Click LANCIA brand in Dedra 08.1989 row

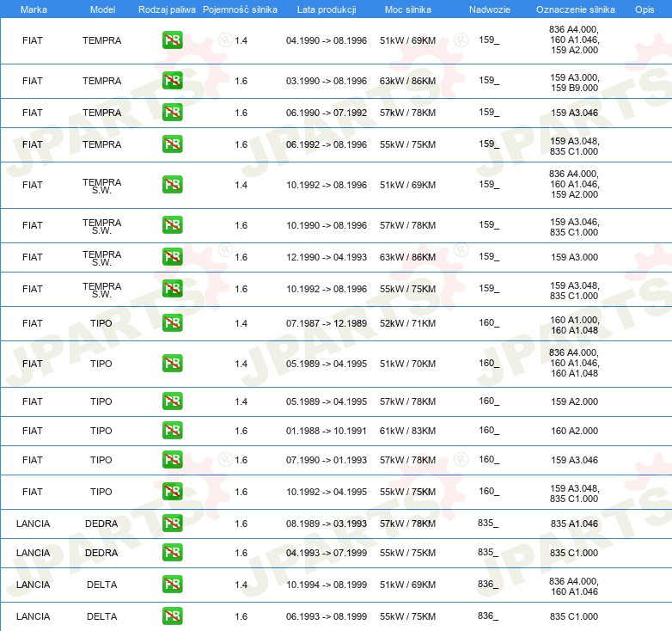click(x=33, y=524)
